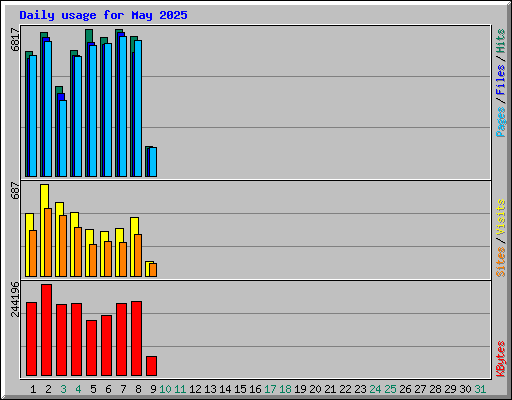
Task: Select day 6 on the x-axis
Action: [x=108, y=389]
